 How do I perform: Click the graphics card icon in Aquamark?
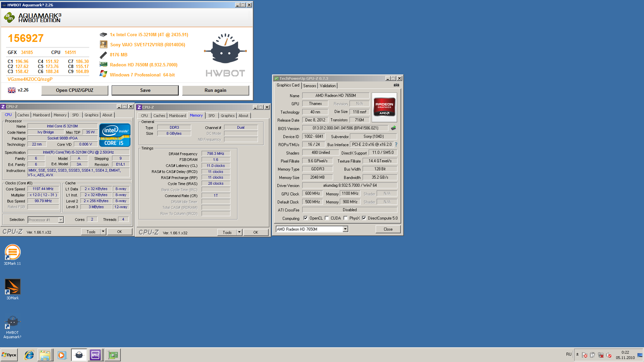click(x=103, y=64)
